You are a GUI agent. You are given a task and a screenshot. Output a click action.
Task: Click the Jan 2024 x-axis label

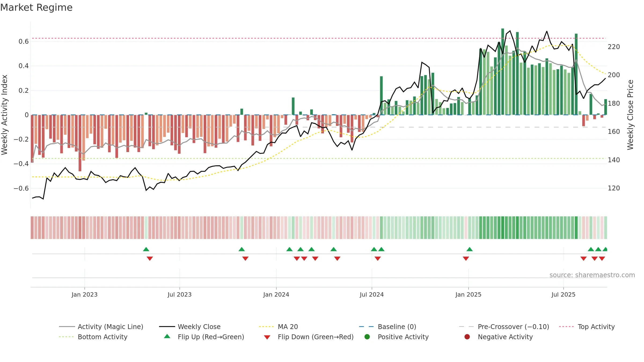(276, 294)
